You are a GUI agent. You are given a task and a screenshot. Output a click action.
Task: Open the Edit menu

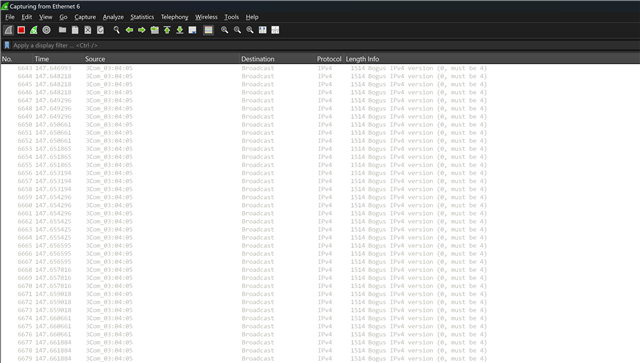coord(27,17)
